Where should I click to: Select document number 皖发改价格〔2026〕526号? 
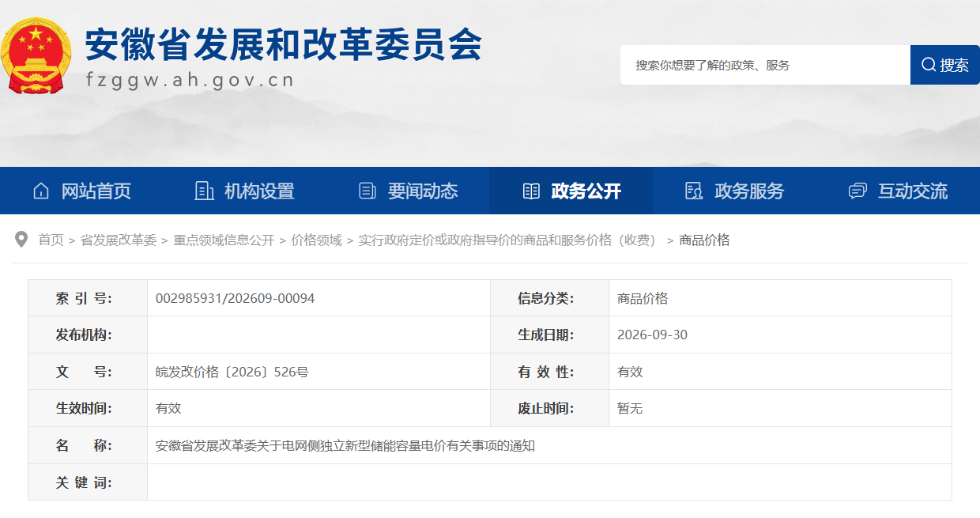[232, 372]
